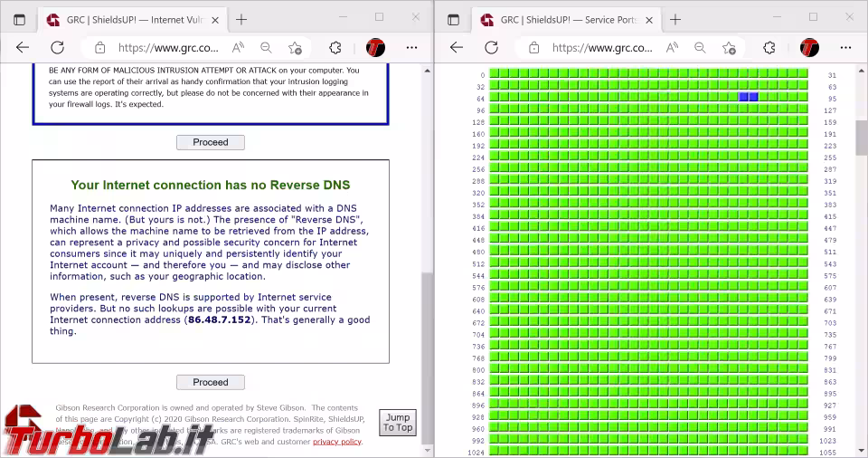
Task: Click first blue port square in row 64
Action: pos(743,97)
